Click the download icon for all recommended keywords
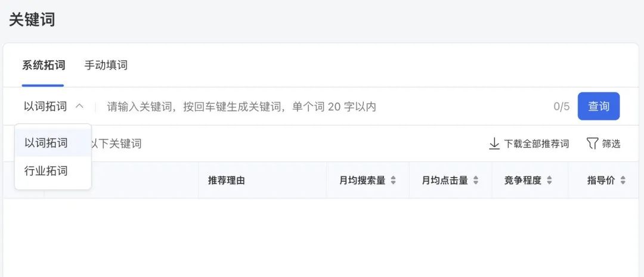The image size is (644, 277). point(494,144)
